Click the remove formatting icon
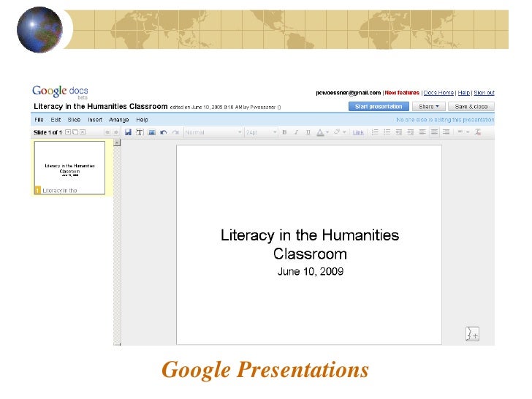Screen dimensions: 532x399 (x=478, y=132)
